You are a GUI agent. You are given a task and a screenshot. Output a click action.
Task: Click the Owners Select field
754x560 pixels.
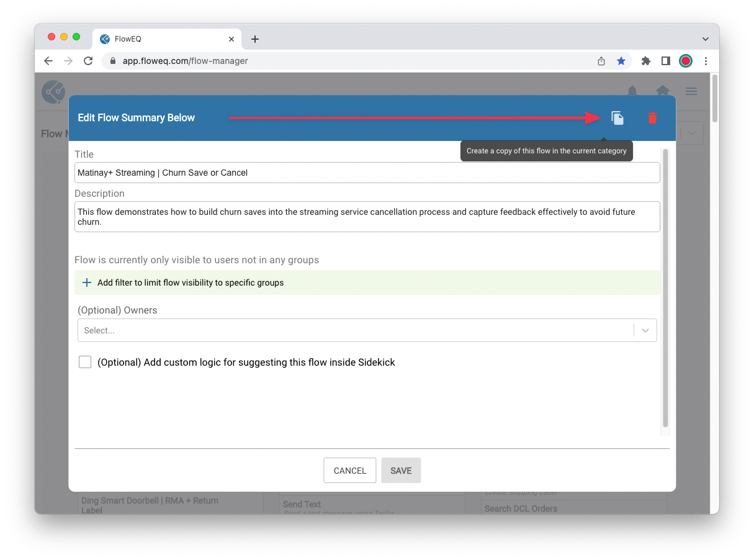pyautogui.click(x=367, y=330)
